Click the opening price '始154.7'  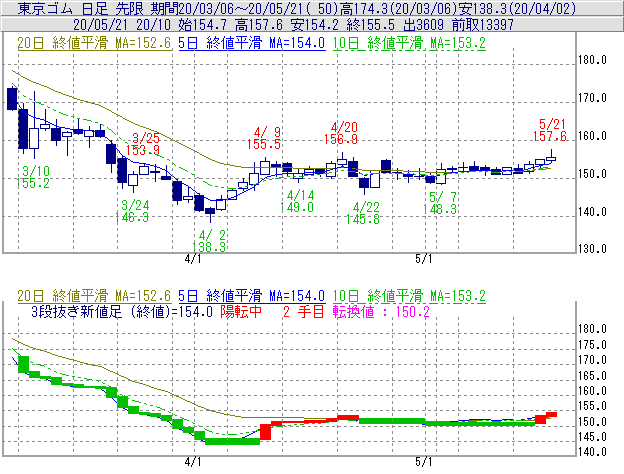(x=203, y=25)
